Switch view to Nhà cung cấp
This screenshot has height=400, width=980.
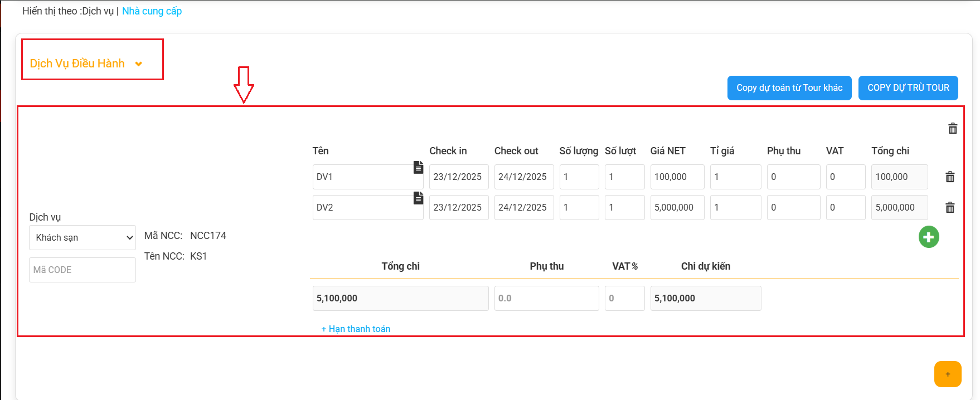click(x=152, y=11)
